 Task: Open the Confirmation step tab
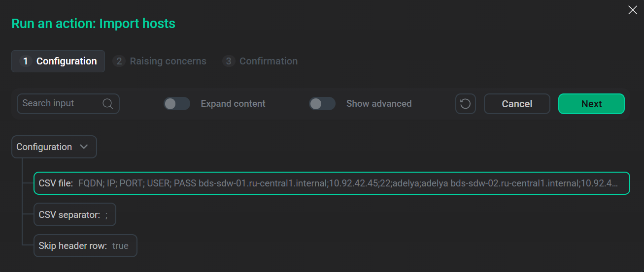click(269, 61)
